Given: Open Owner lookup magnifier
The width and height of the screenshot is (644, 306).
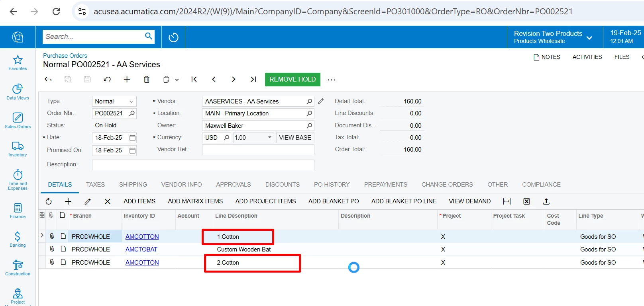Looking at the screenshot, I should click(309, 125).
